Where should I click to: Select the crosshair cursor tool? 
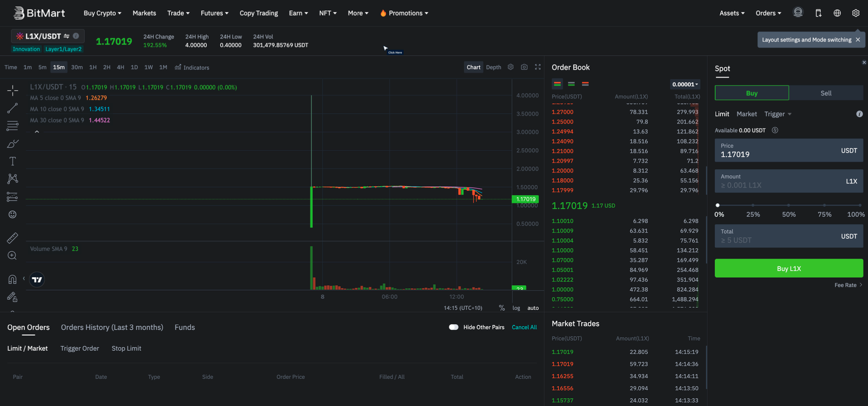tap(12, 90)
